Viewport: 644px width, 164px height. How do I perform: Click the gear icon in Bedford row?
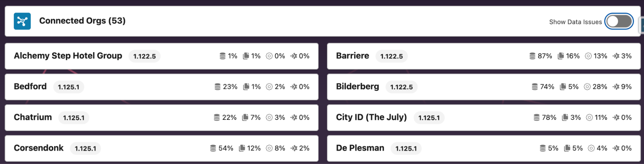(269, 87)
